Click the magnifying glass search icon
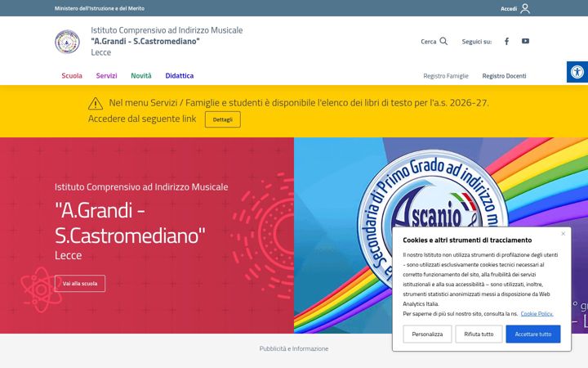Viewport: 588px width, 368px height. click(x=443, y=41)
